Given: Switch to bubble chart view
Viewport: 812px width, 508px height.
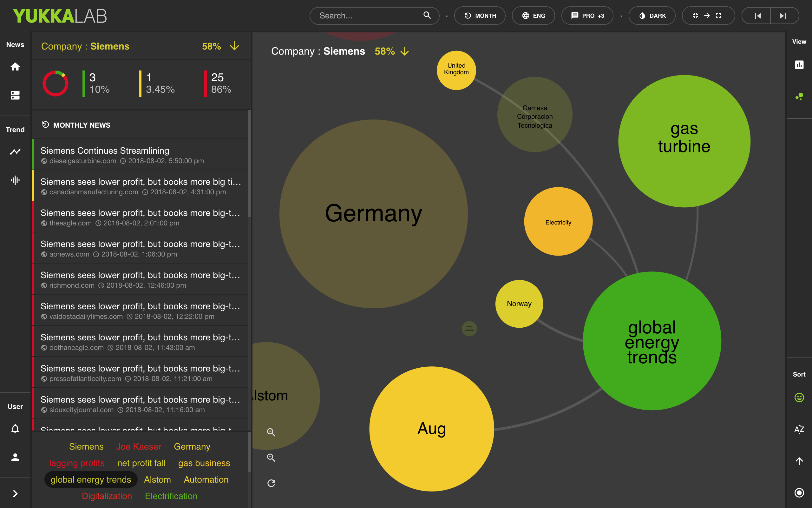Looking at the screenshot, I should click(x=799, y=97).
